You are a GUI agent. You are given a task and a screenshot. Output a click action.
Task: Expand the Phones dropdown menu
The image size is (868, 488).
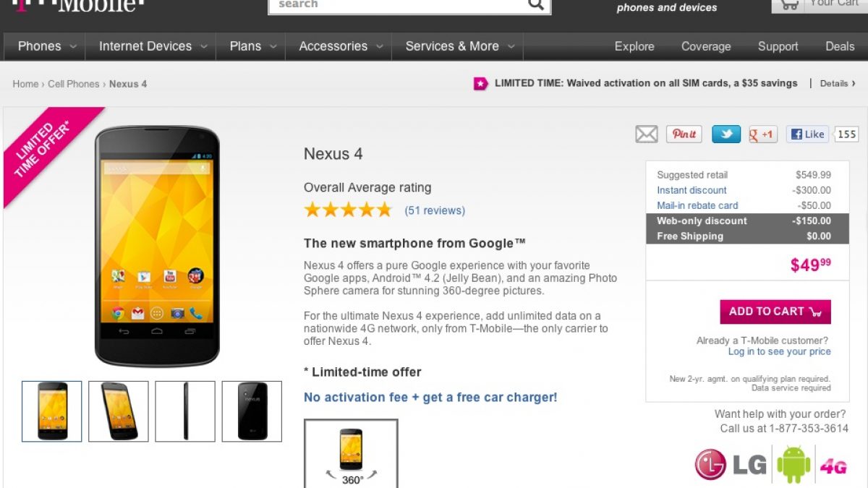47,46
